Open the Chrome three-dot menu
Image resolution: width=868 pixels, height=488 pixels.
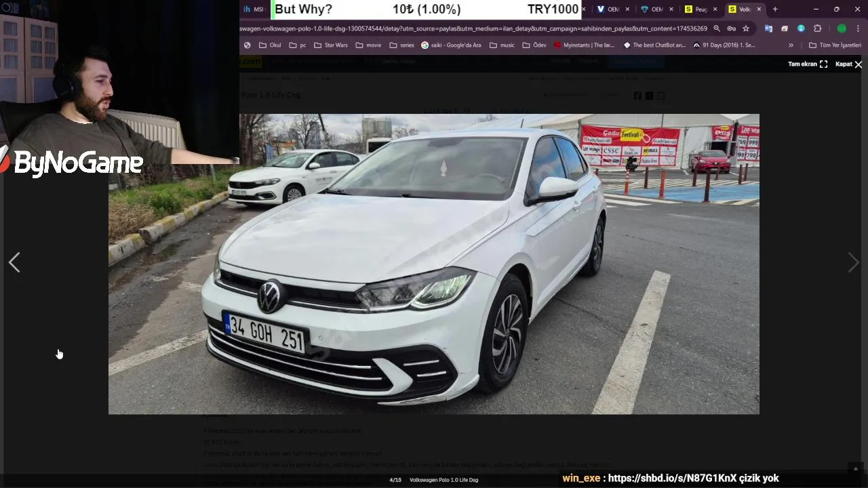click(859, 28)
